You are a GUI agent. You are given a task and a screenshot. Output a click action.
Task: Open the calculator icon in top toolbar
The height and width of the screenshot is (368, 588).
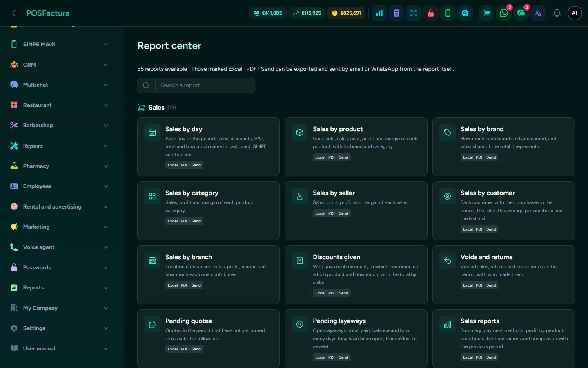(396, 13)
